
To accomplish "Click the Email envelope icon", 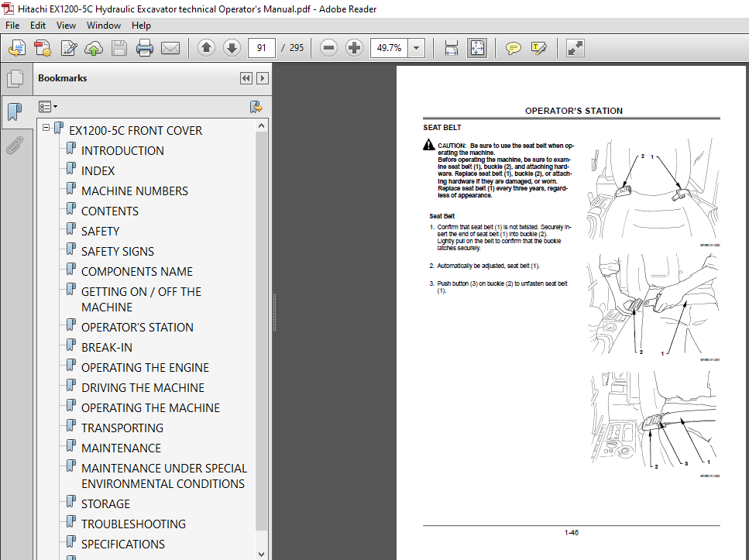I will tap(170, 48).
